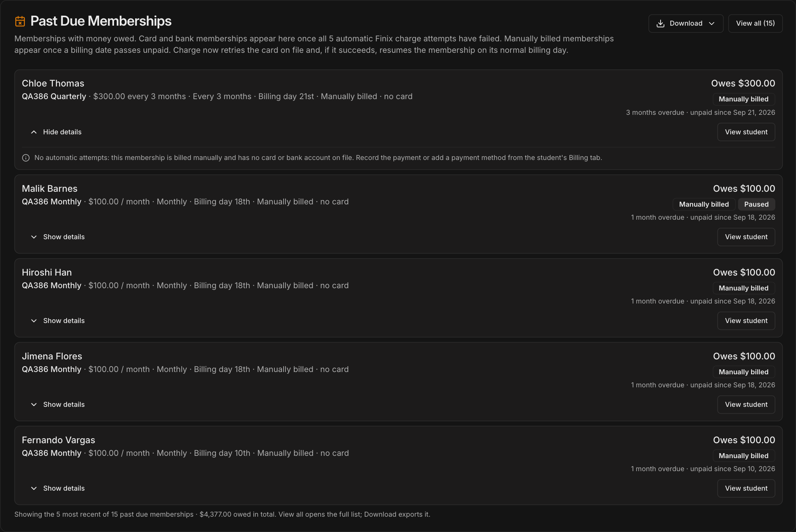
Task: Expand Hiroshi Han's details
Action: 57,321
